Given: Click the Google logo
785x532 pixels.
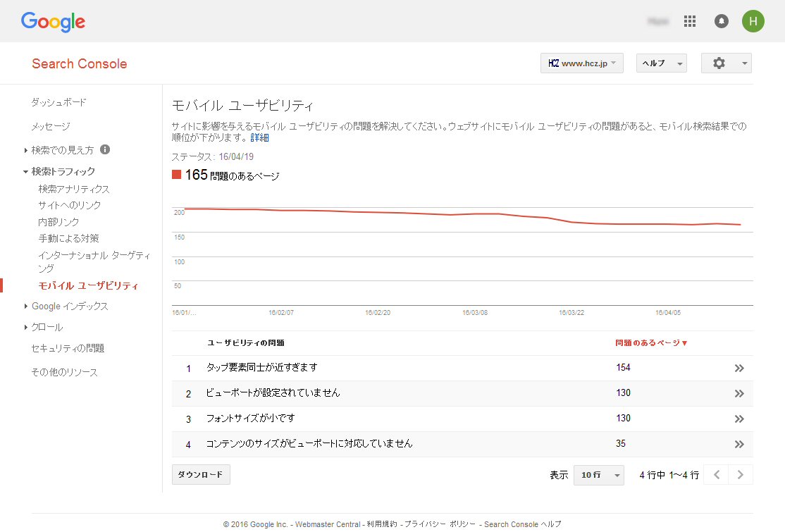Looking at the screenshot, I should click(53, 22).
